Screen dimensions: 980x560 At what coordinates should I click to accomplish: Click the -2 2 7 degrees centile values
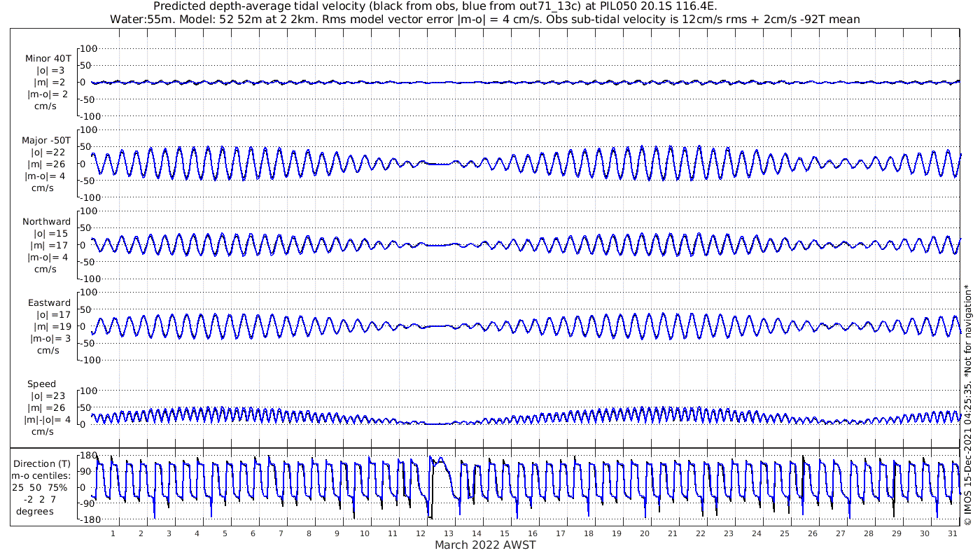(43, 499)
